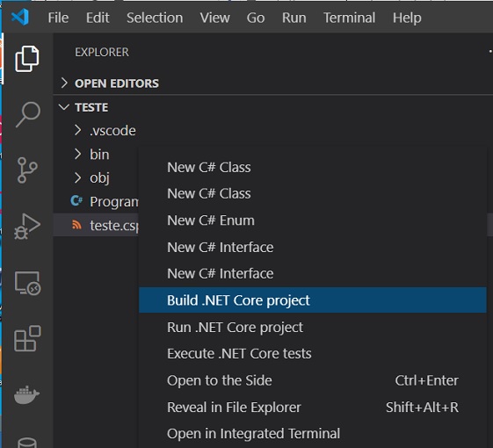Choose the second New C# Class entry
The image size is (493, 448).
[x=313, y=193]
